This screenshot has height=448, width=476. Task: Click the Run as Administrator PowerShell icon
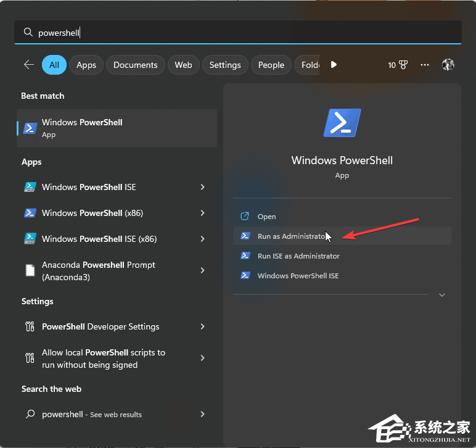(245, 236)
